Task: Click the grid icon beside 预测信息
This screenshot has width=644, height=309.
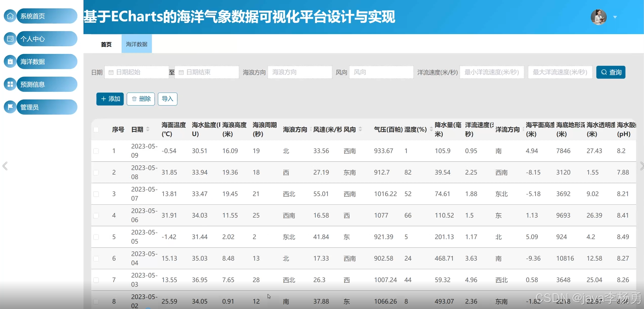Action: [x=10, y=84]
